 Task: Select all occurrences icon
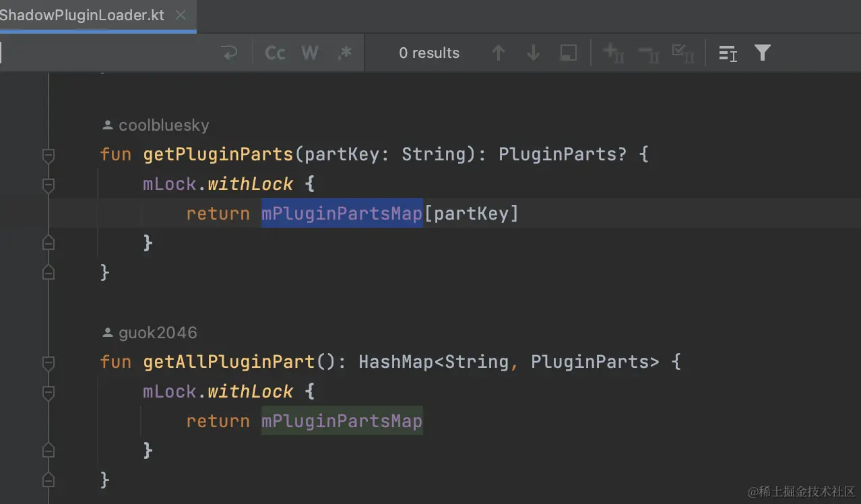(x=683, y=53)
